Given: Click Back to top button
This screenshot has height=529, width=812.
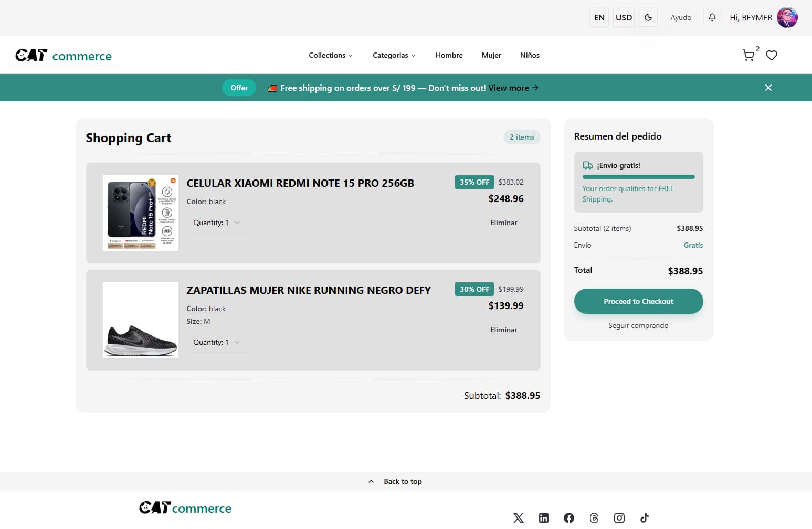Looking at the screenshot, I should (x=395, y=481).
